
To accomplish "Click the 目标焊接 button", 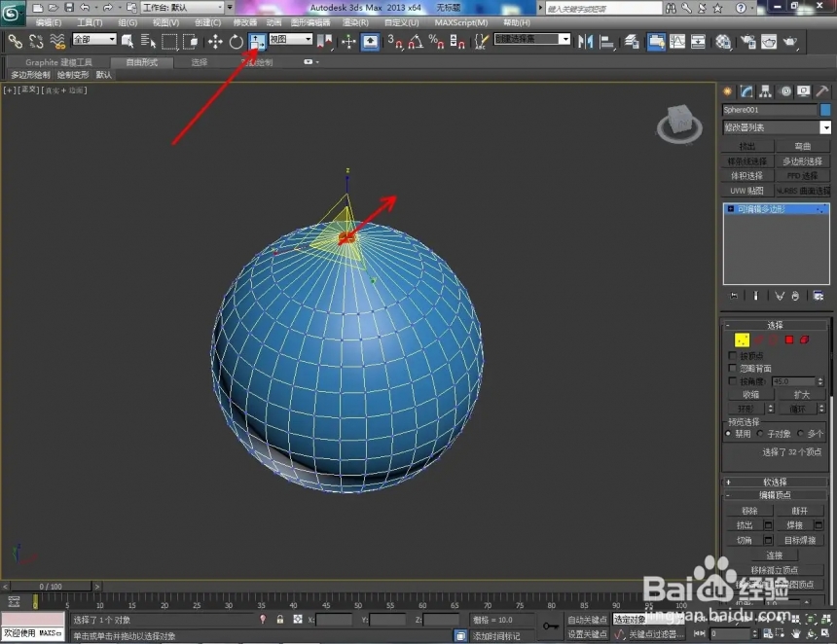I will (x=800, y=540).
